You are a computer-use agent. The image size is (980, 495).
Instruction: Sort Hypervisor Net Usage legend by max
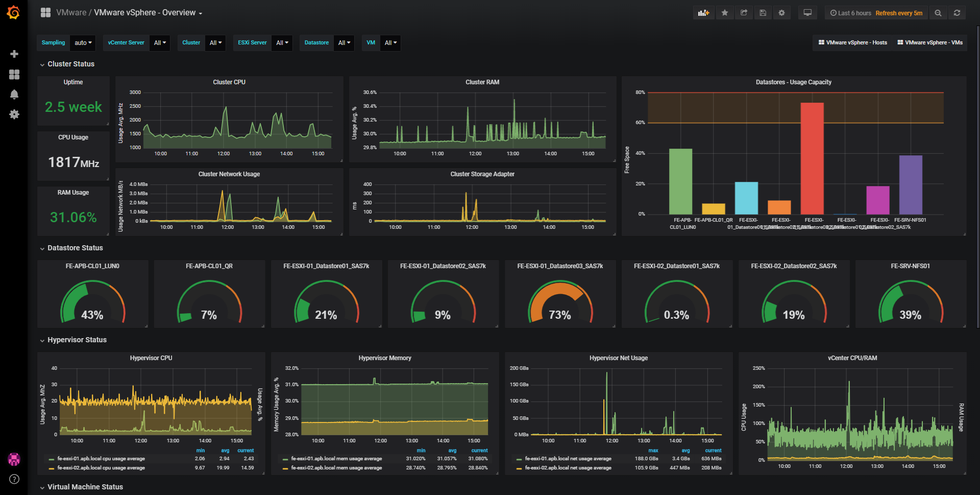[x=653, y=451]
